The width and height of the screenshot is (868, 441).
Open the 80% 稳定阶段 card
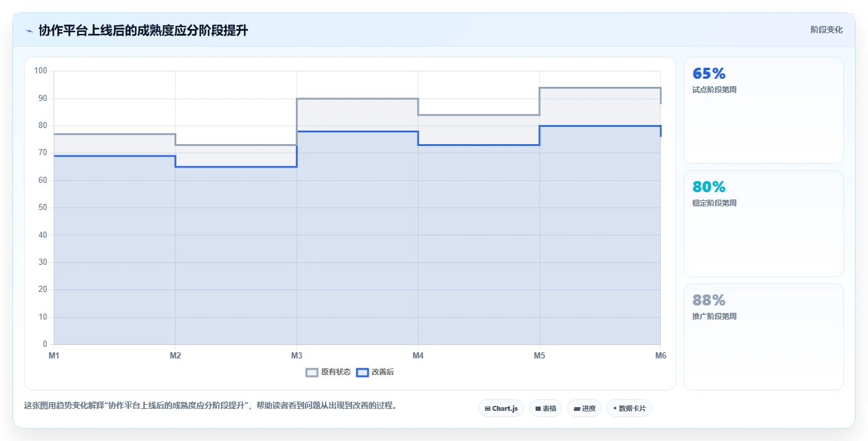point(763,224)
